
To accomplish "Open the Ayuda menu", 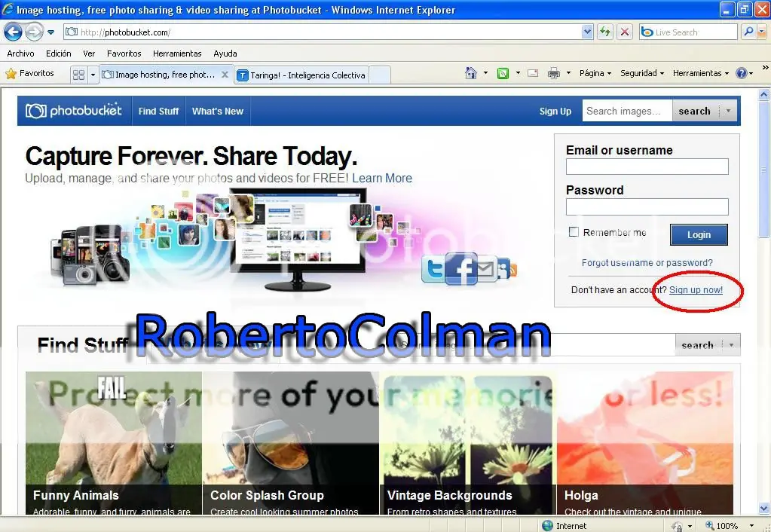I will point(225,54).
